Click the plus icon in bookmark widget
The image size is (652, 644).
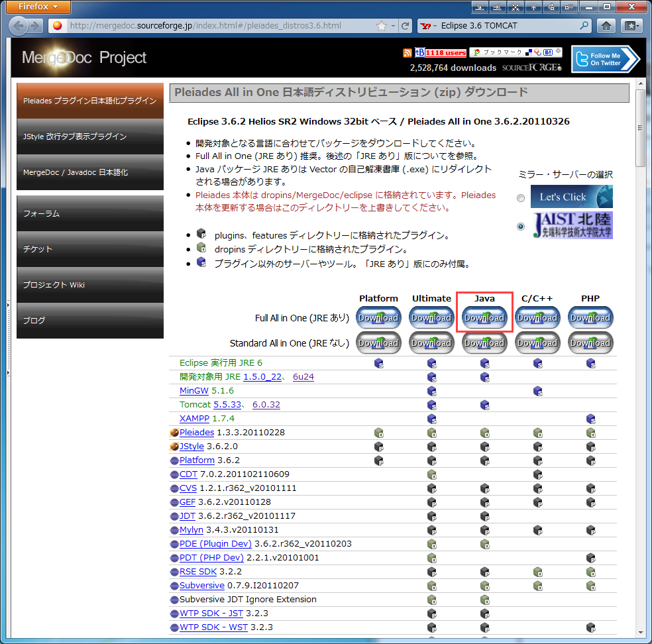click(x=558, y=52)
